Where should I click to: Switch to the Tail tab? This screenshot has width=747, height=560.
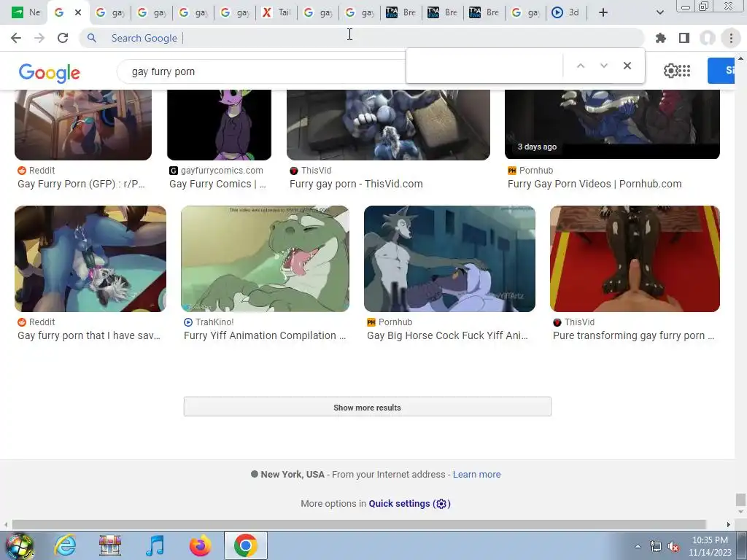point(276,12)
